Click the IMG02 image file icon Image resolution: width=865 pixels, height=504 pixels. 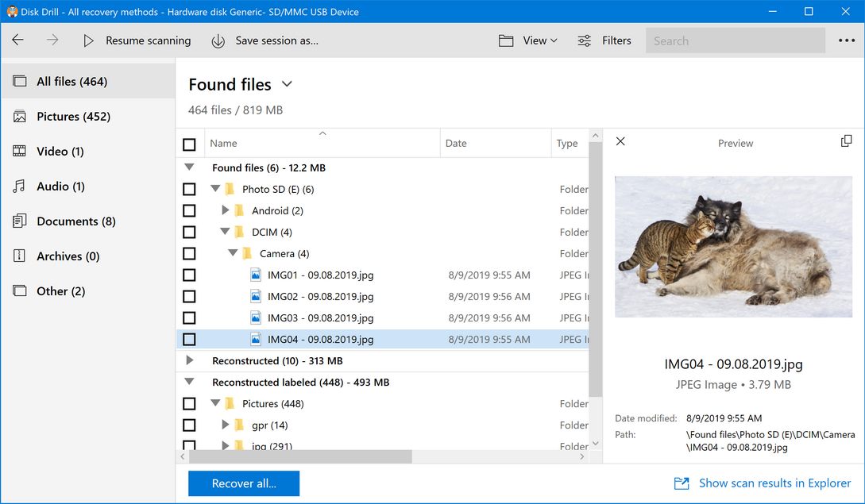point(256,296)
